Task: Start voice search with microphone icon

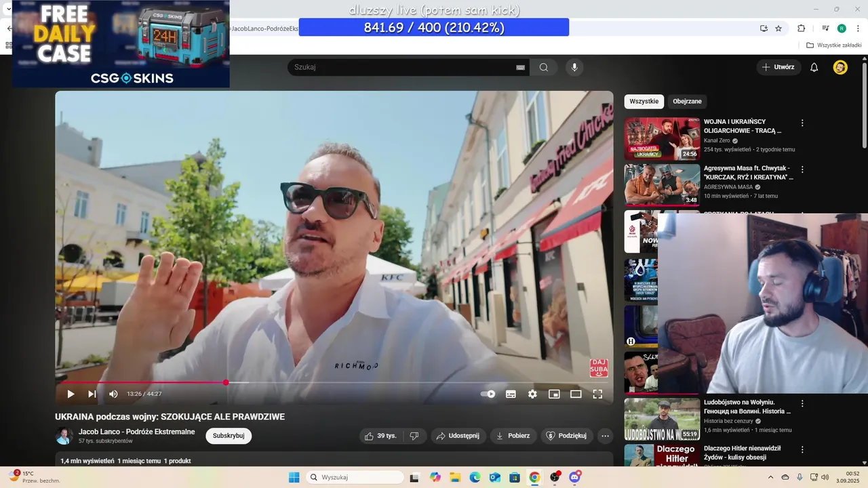Action: pyautogui.click(x=574, y=67)
